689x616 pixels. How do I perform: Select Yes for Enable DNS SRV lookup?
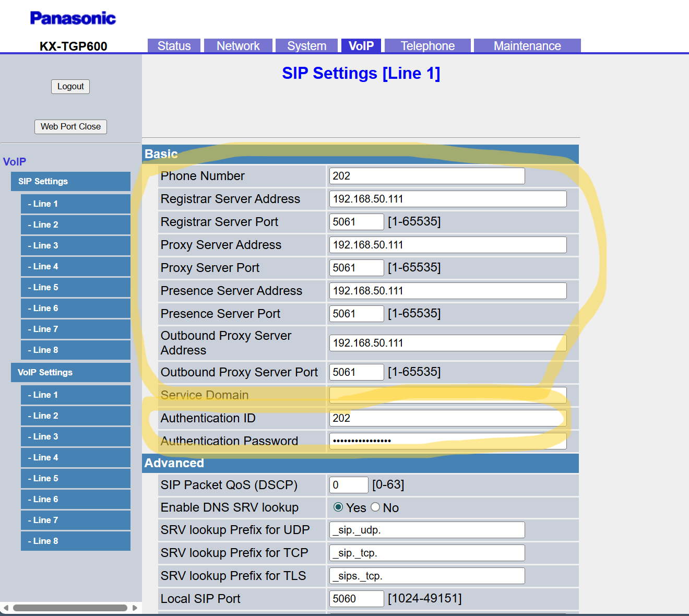tap(338, 507)
